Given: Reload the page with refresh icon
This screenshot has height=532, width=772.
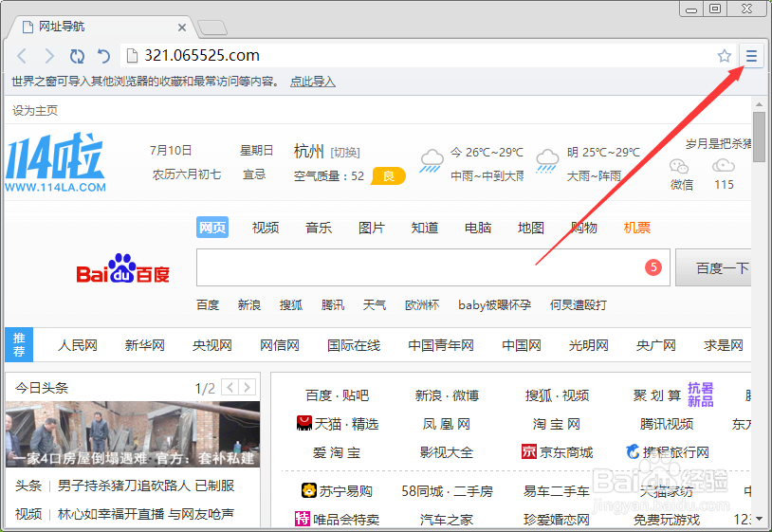Looking at the screenshot, I should click(77, 56).
